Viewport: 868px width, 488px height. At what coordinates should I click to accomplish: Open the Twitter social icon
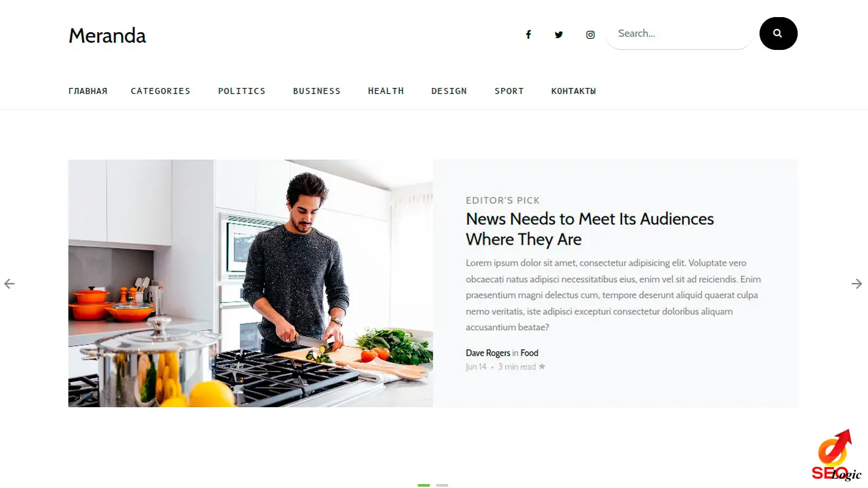pos(559,35)
